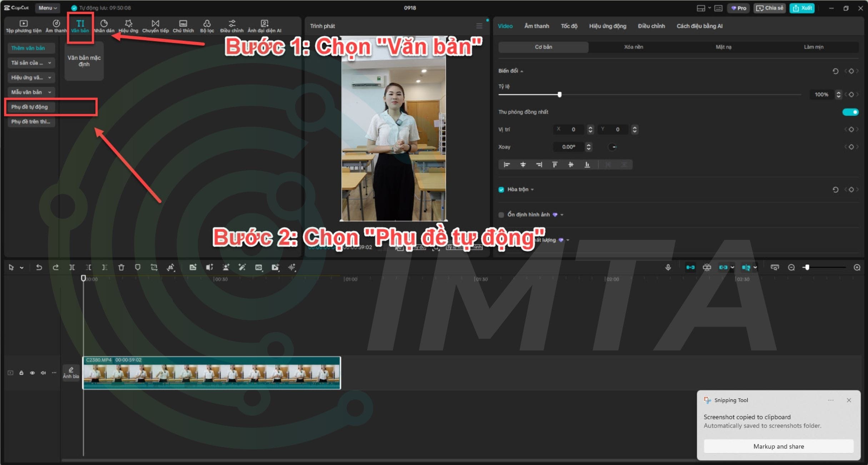Open the Chuyển tiếp transitions panel
Image resolution: width=868 pixels, height=465 pixels.
(155, 26)
